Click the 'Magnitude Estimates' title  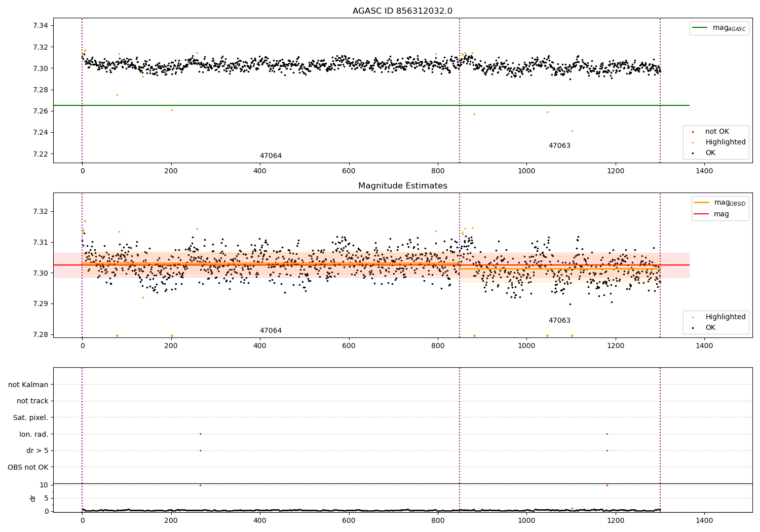402,186
